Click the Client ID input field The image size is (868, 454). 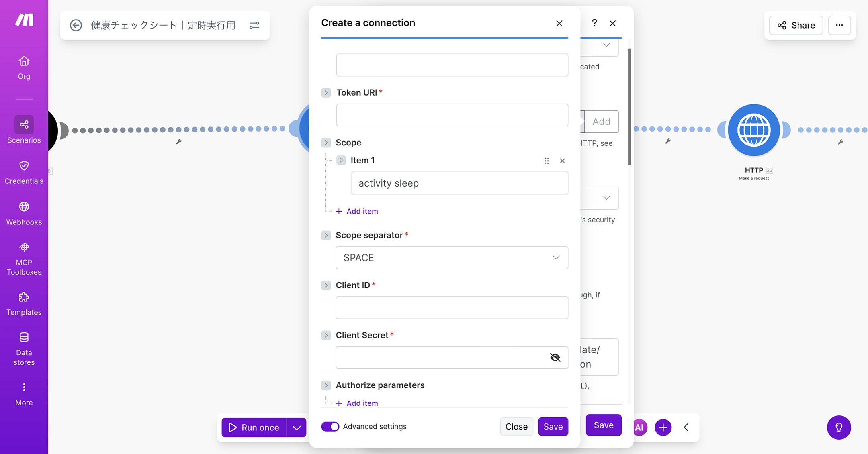point(452,308)
